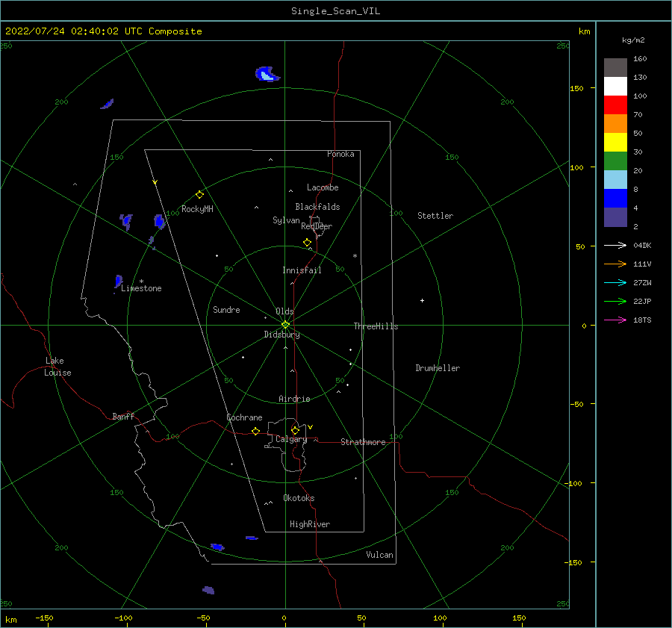Click the Drumheller town label

coord(438,368)
